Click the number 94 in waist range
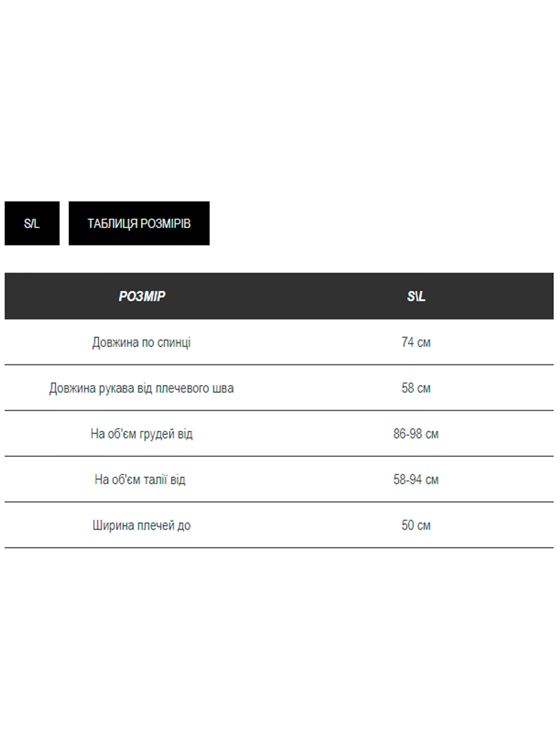This screenshot has width=560, height=747. (x=415, y=479)
